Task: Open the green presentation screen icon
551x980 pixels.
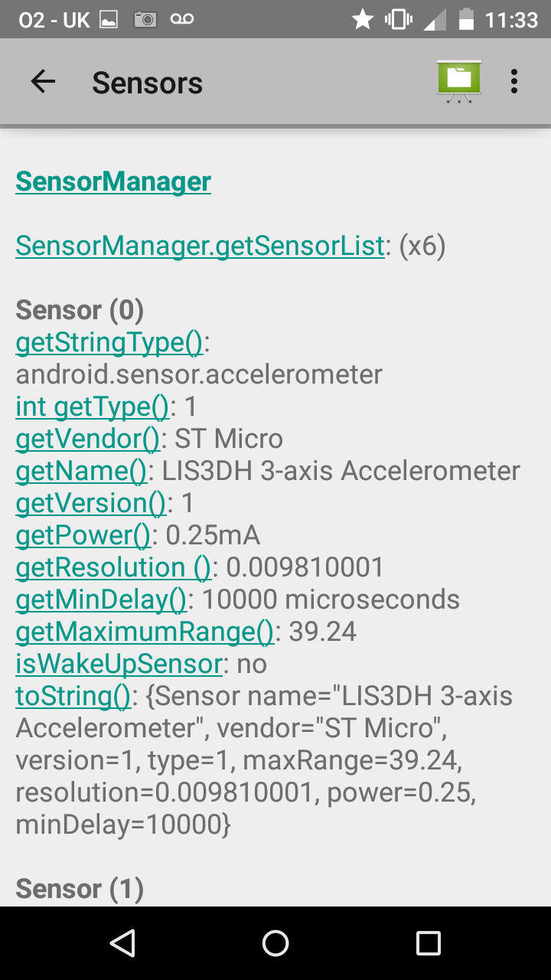Action: (x=458, y=80)
